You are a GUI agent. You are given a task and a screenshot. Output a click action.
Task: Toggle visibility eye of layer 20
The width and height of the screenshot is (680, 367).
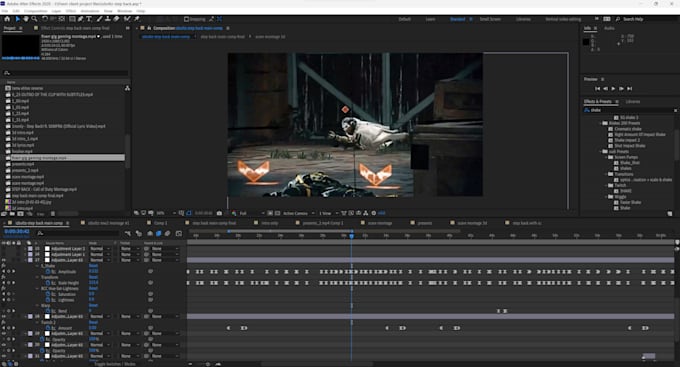(4, 345)
